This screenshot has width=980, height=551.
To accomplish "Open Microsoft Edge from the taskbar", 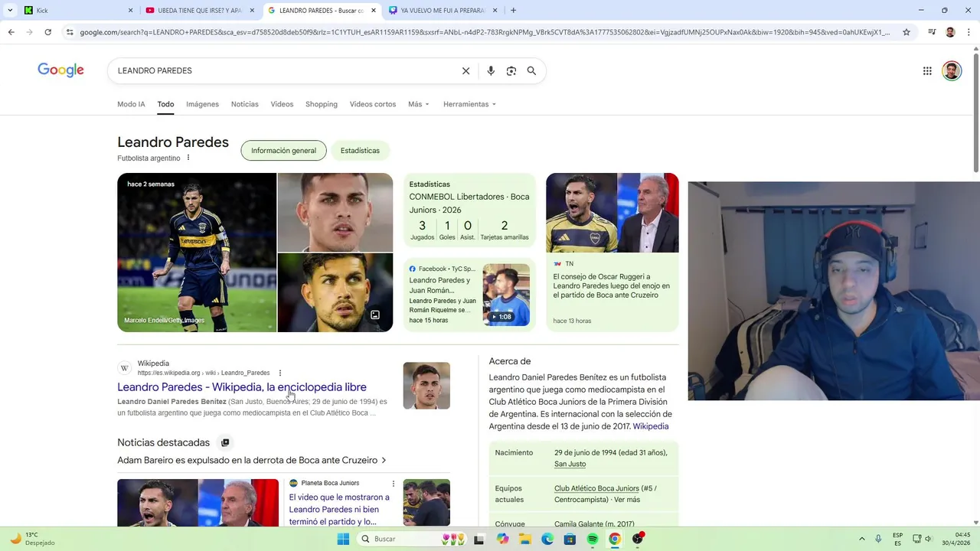I will (x=547, y=539).
